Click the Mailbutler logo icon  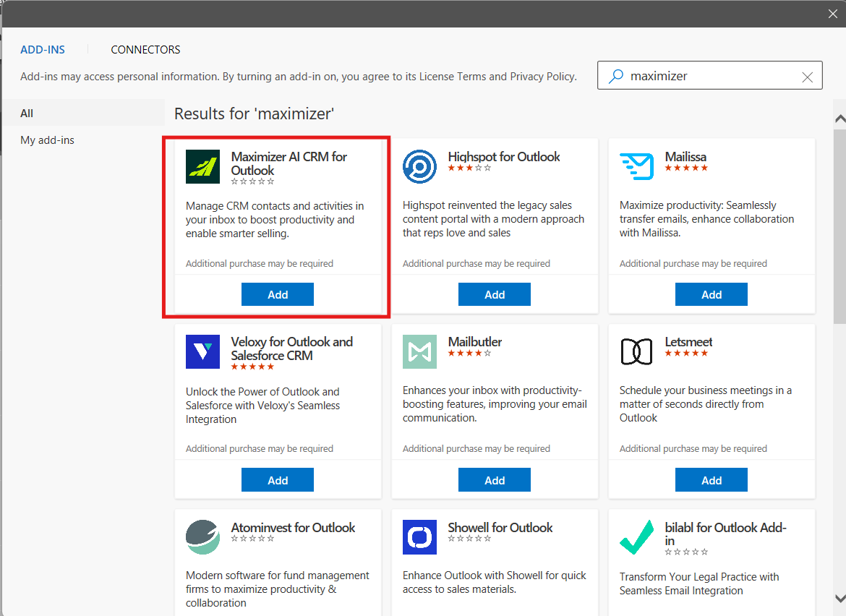(x=419, y=351)
